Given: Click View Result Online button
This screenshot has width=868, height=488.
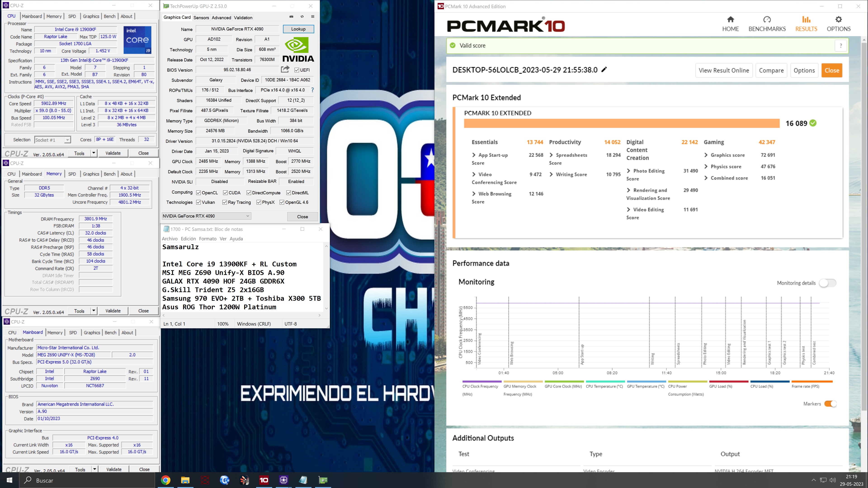Looking at the screenshot, I should click(x=723, y=70).
